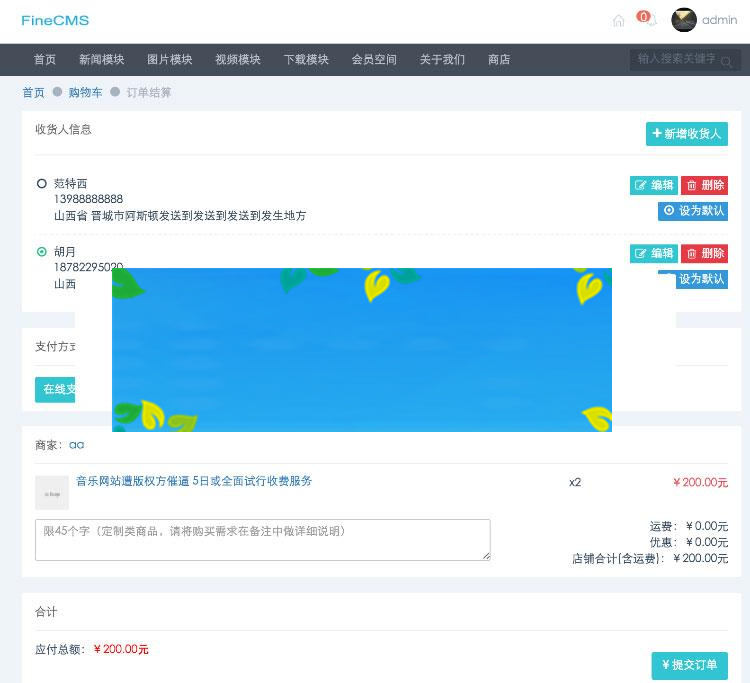Delete the 胡月 recipient address
The height and width of the screenshot is (683, 750).
pyautogui.click(x=705, y=253)
